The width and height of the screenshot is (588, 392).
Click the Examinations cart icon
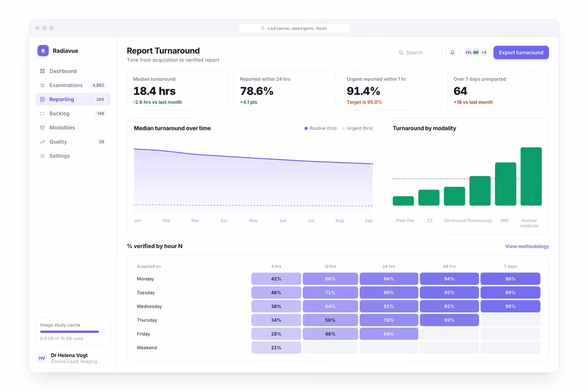pyautogui.click(x=43, y=85)
